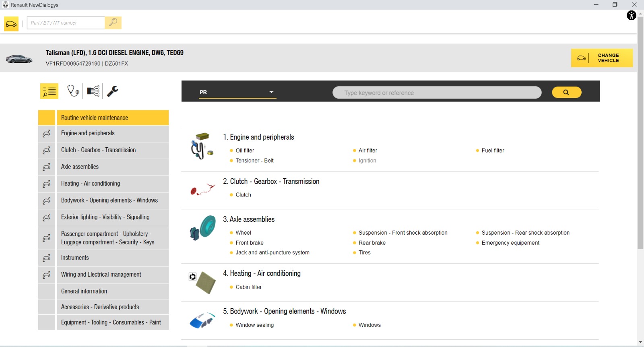644x347 pixels.
Task: Click the magnifier search button beside part number field
Action: (x=113, y=23)
